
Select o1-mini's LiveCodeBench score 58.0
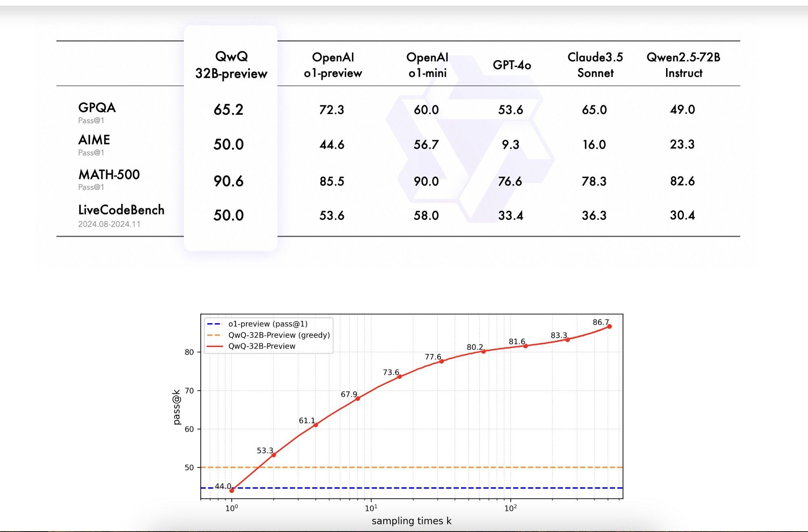pyautogui.click(x=426, y=215)
